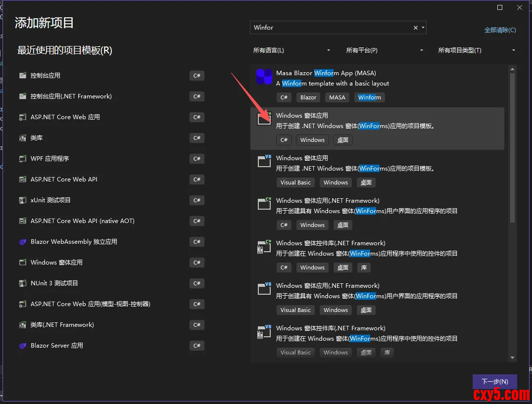Click the C# Windows 窗体控件库(.NET Framework) icon
Screen dimensions: 532x404
click(x=264, y=247)
